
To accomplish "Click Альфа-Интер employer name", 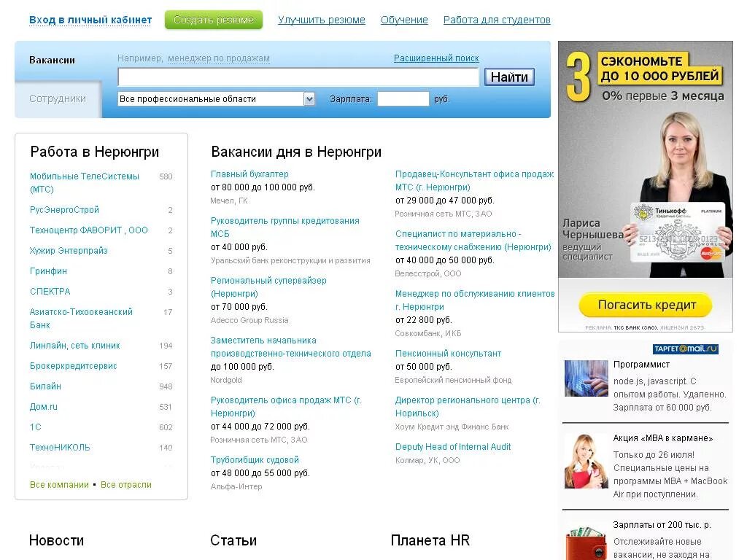I will pyautogui.click(x=236, y=486).
